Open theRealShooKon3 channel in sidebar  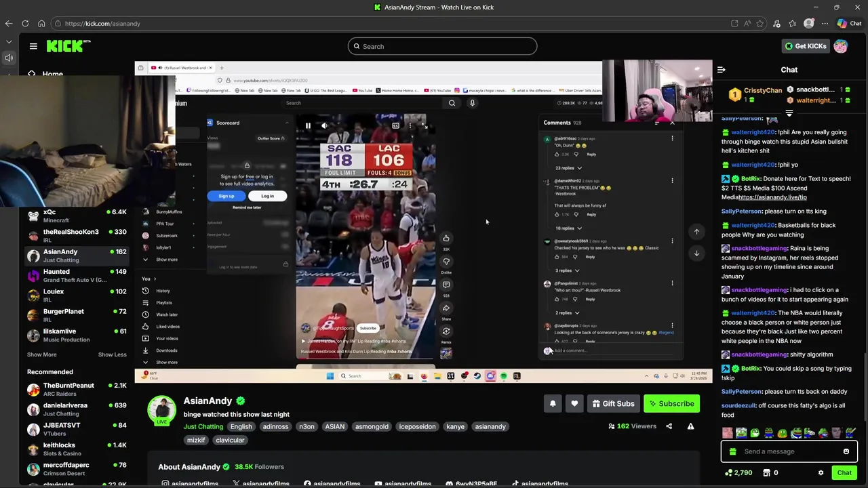coord(77,236)
